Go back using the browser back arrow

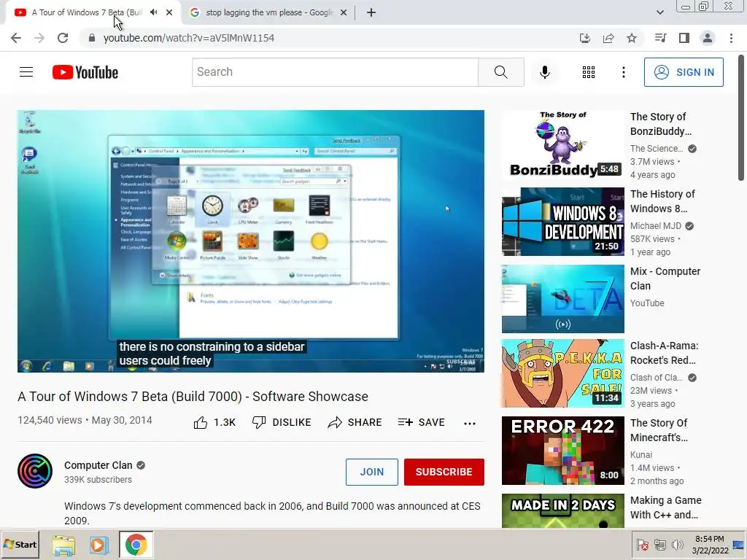pos(16,38)
